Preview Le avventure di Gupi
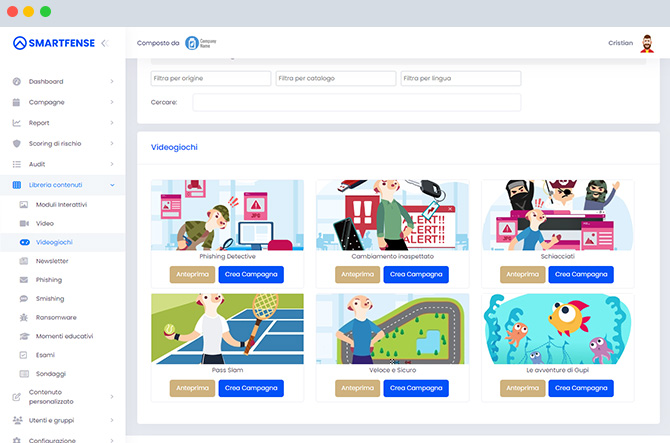Screen dimensions: 670x443 523,388
